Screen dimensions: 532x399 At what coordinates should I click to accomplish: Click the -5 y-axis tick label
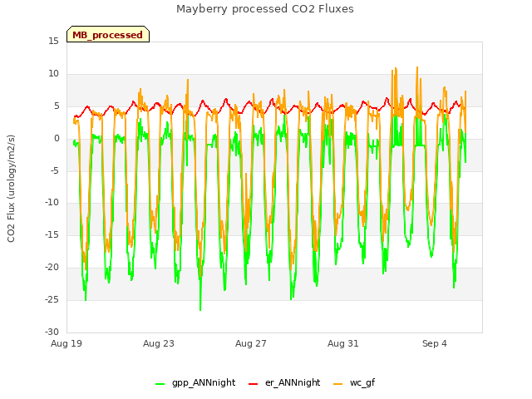[55, 170]
